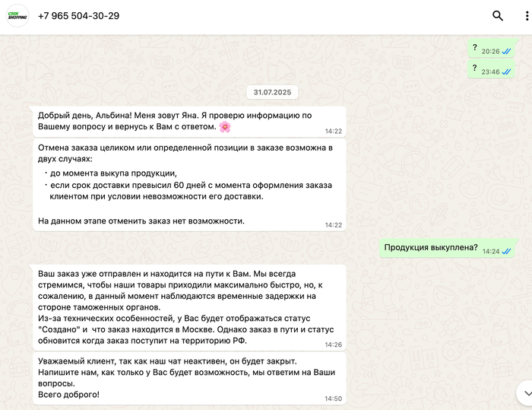Click 'На данном этапе отменить заказ нет возможности'
The width and height of the screenshot is (532, 410).
pos(141,221)
